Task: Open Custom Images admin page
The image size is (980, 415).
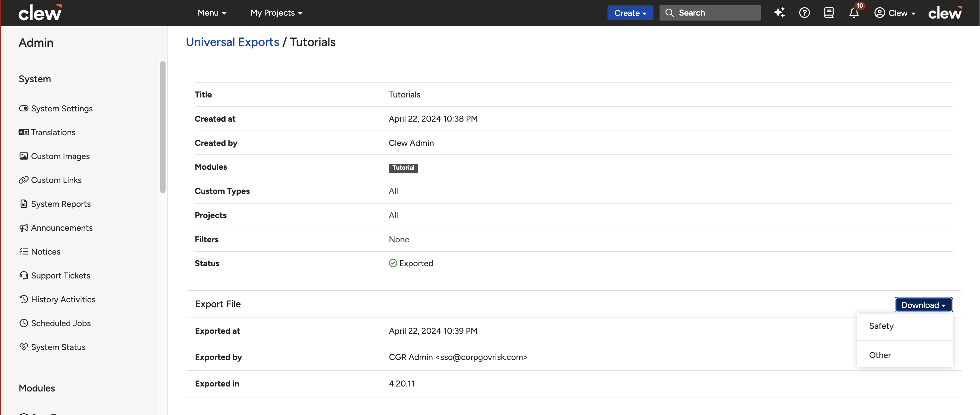Action: coord(60,156)
